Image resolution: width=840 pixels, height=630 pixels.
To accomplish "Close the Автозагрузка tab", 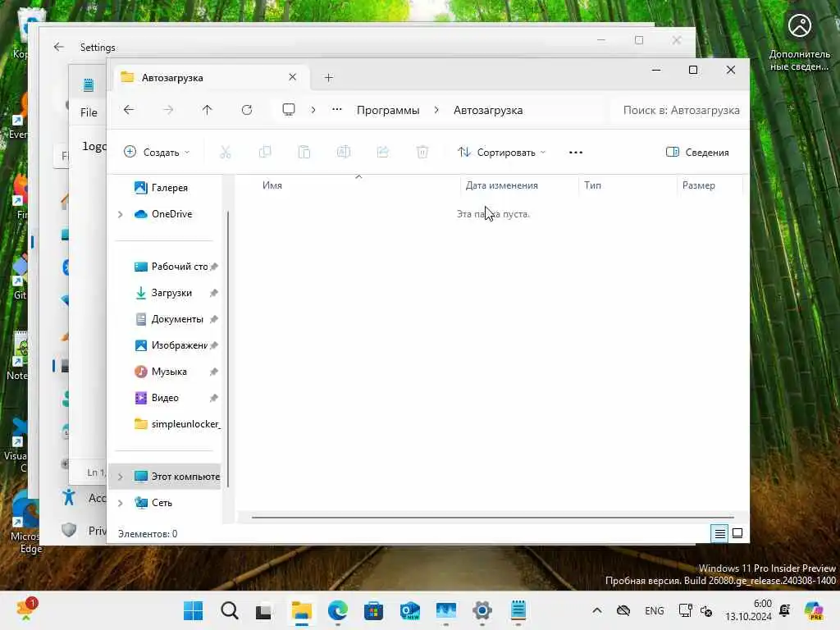I will pos(293,77).
